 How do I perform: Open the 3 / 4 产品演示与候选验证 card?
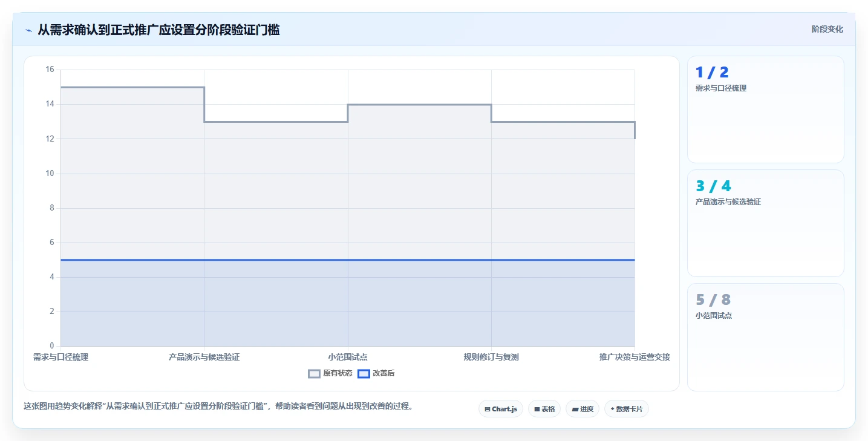pos(766,223)
